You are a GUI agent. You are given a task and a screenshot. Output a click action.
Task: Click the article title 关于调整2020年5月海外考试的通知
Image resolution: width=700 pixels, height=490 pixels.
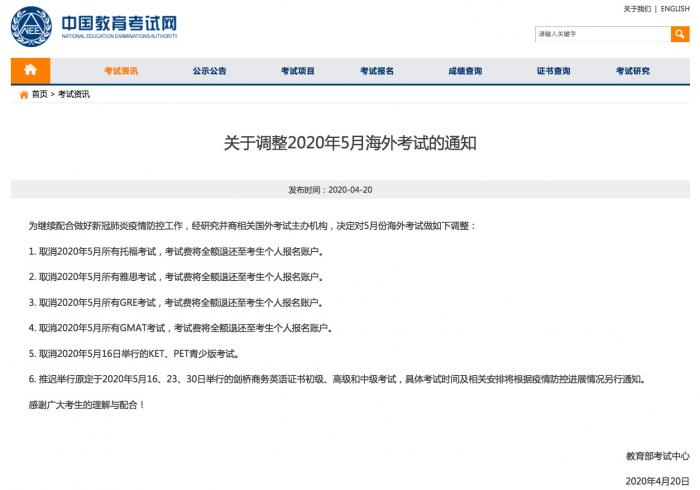pos(350,143)
